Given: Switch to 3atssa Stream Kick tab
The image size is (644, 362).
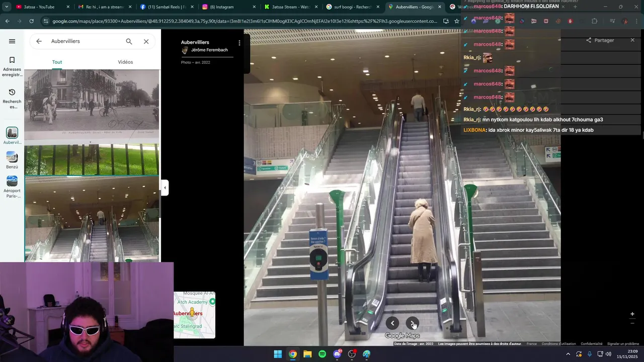Looking at the screenshot, I should click(290, 7).
